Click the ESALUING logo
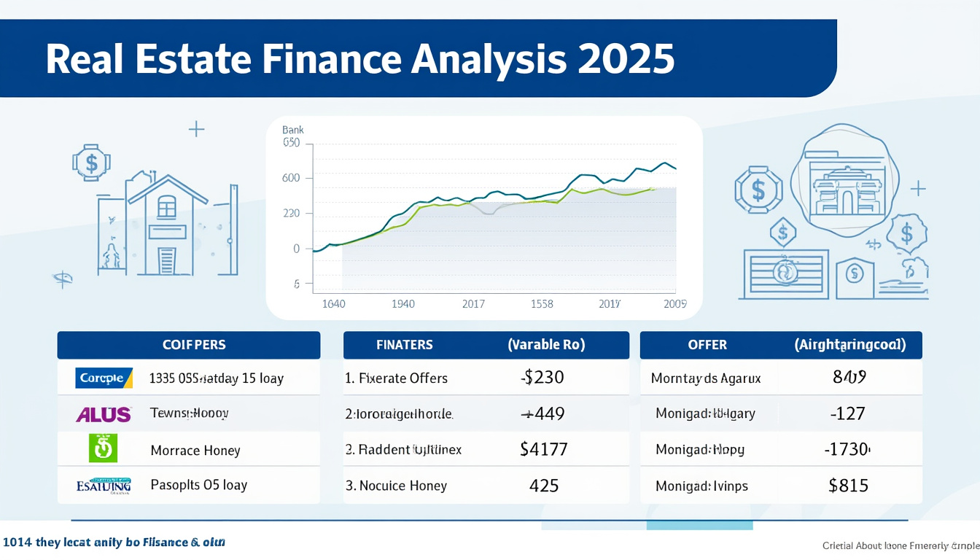 coord(104,485)
